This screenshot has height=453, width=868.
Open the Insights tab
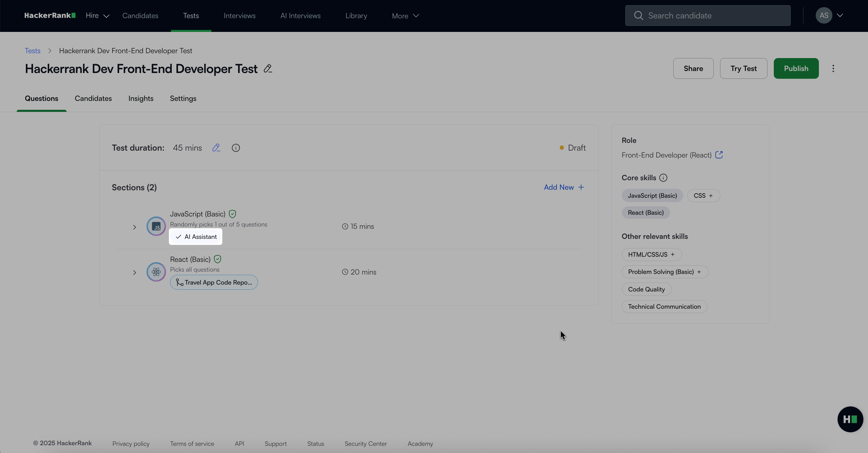point(140,99)
